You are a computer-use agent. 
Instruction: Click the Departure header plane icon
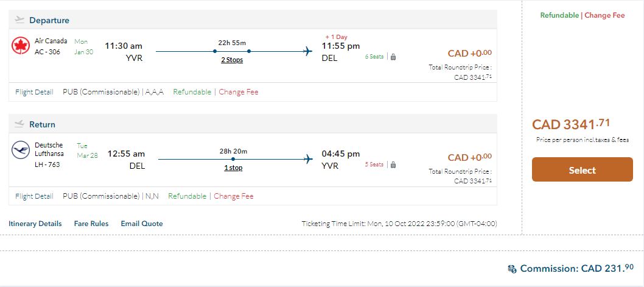19,20
